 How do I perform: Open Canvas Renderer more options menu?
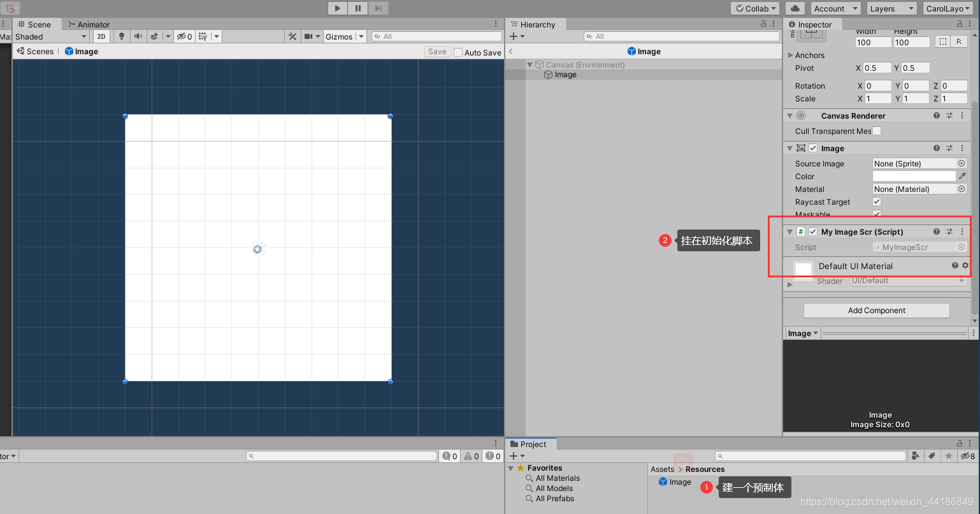(x=962, y=116)
